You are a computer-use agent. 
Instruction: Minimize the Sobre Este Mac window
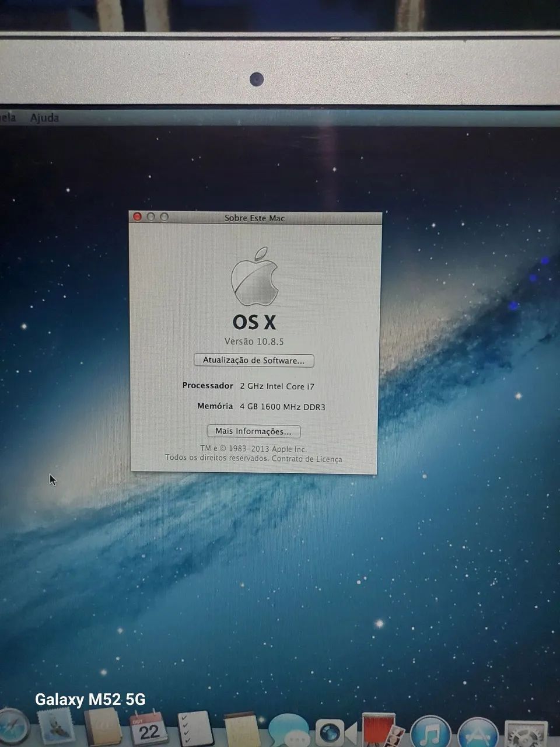151,217
